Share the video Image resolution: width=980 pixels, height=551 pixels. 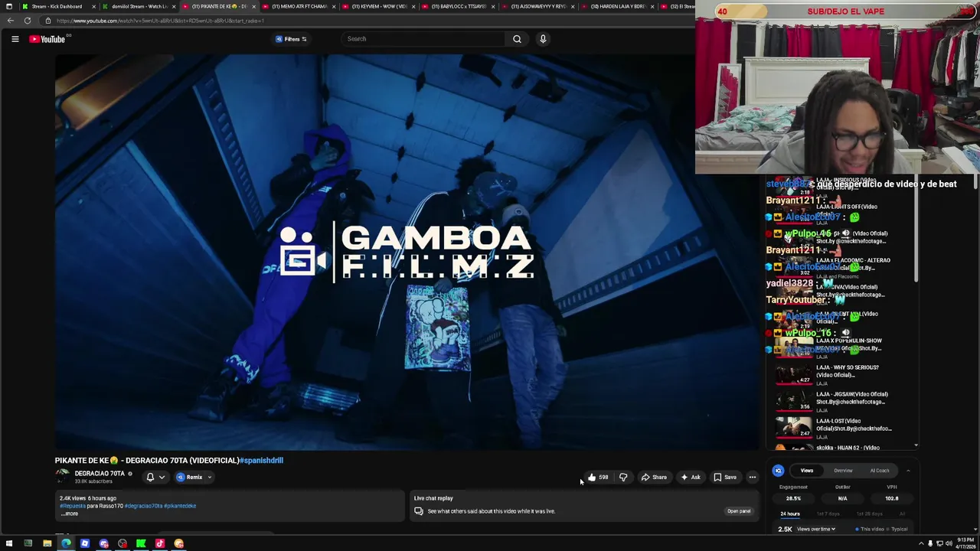coord(654,478)
